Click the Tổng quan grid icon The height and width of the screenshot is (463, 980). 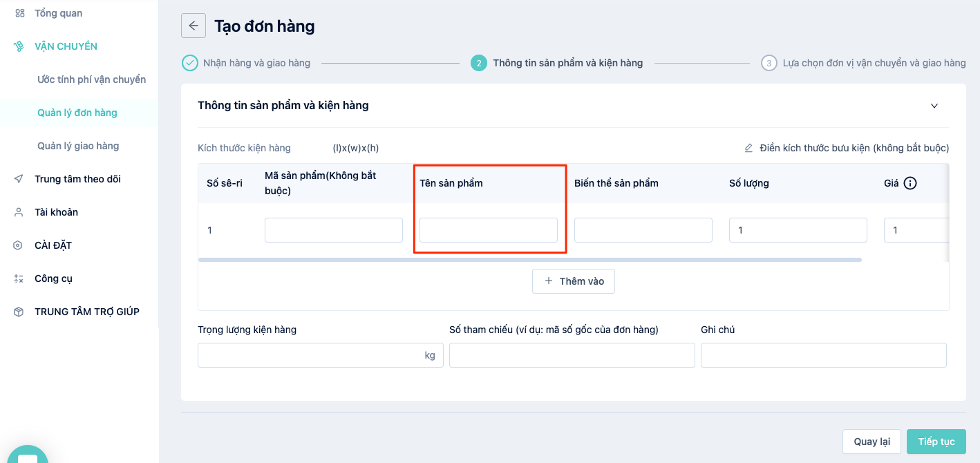(19, 13)
